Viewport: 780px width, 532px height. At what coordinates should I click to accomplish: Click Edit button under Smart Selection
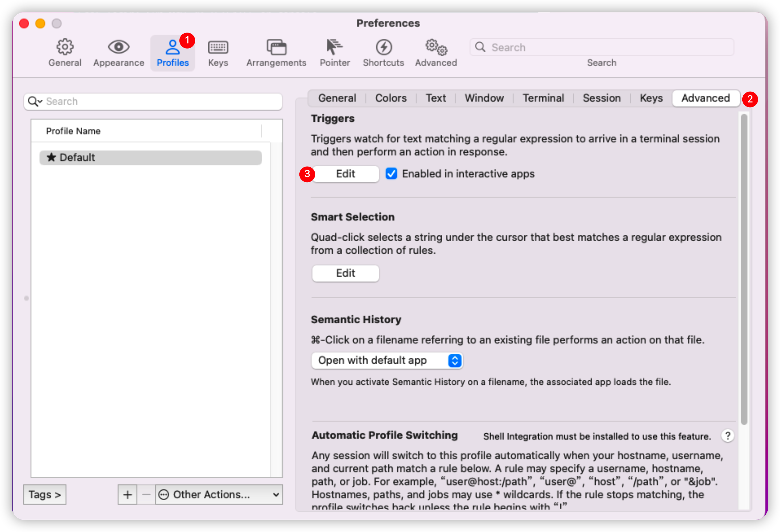346,273
